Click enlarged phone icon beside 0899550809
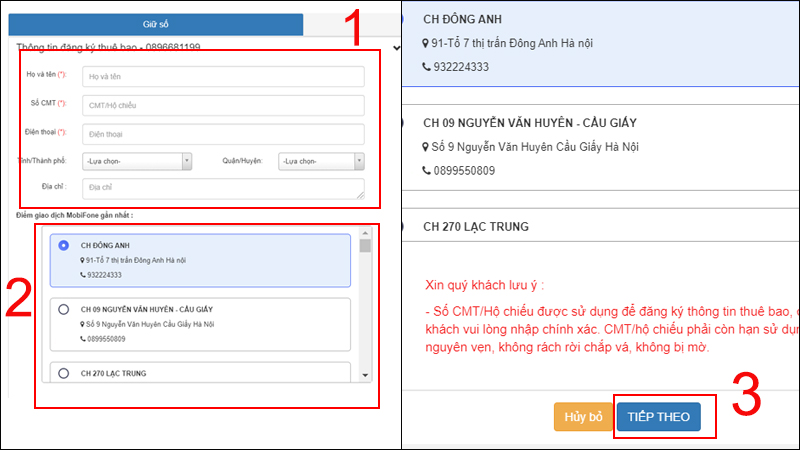Image resolution: width=800 pixels, height=450 pixels. tap(427, 170)
